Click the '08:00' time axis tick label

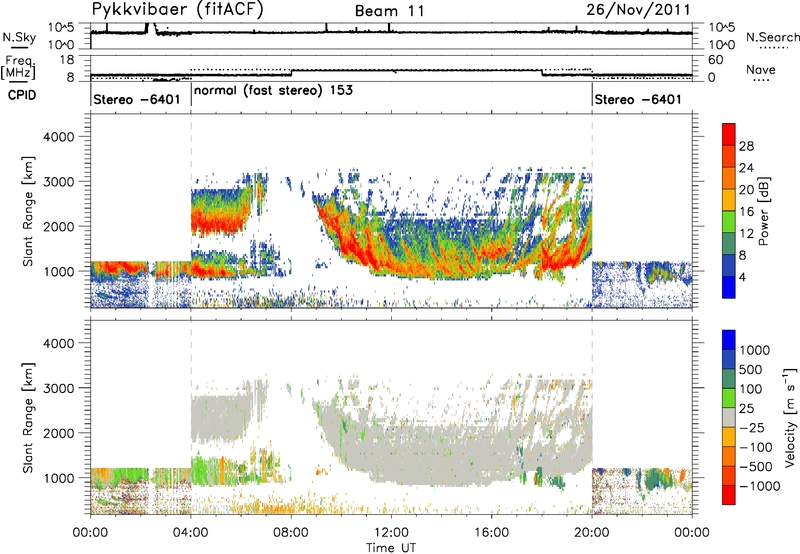click(x=291, y=533)
